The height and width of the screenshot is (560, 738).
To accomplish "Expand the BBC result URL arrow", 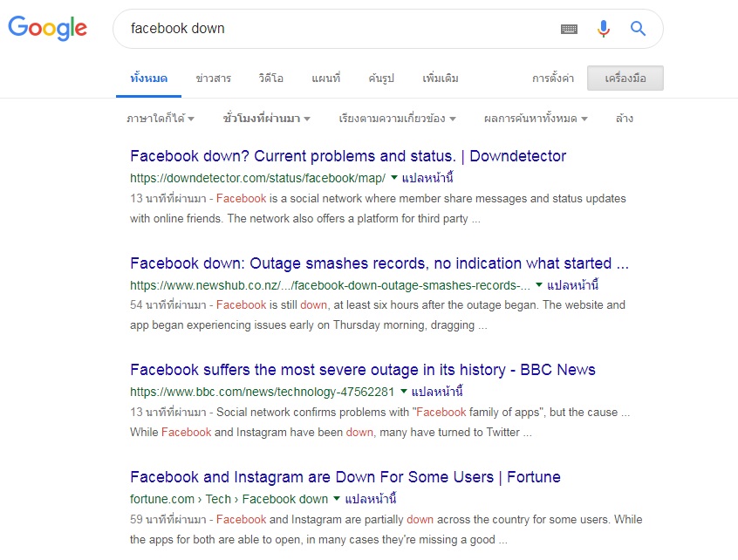I will [403, 391].
